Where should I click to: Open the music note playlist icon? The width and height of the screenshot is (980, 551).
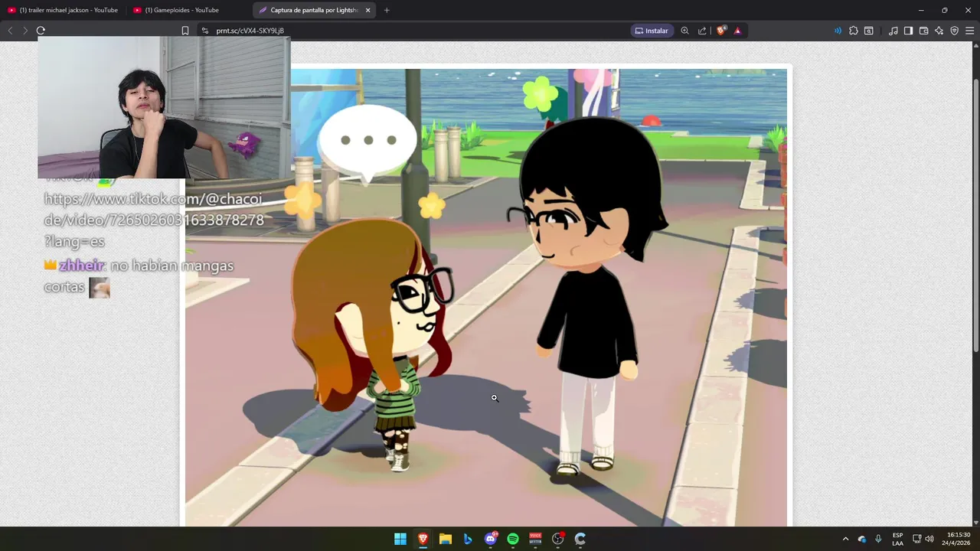893,31
